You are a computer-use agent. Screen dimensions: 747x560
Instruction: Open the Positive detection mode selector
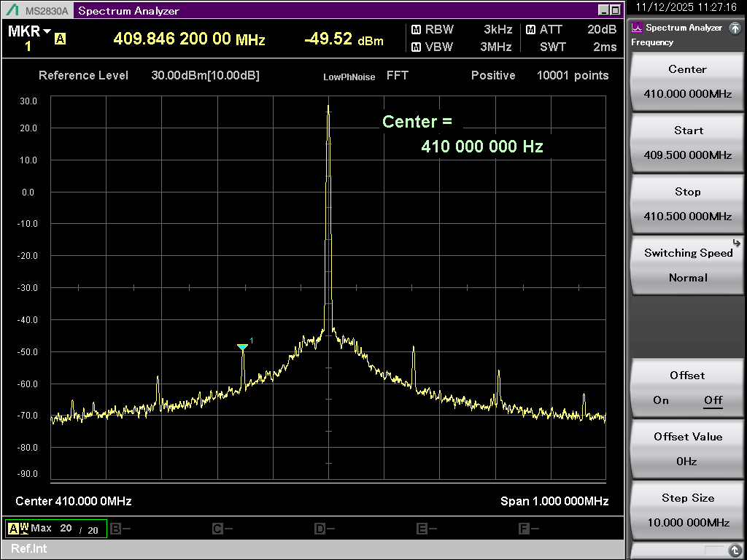point(493,75)
